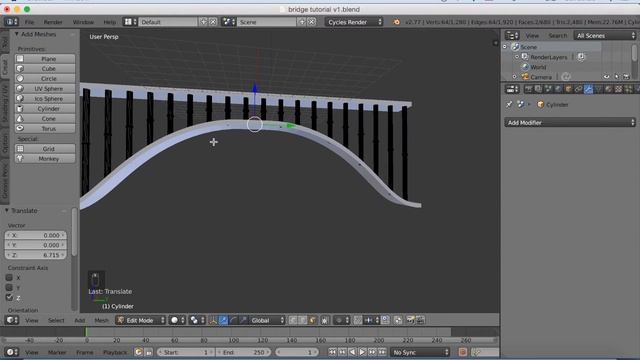Click the Torus primitive icon
The height and width of the screenshot is (360, 640).
[x=20, y=128]
